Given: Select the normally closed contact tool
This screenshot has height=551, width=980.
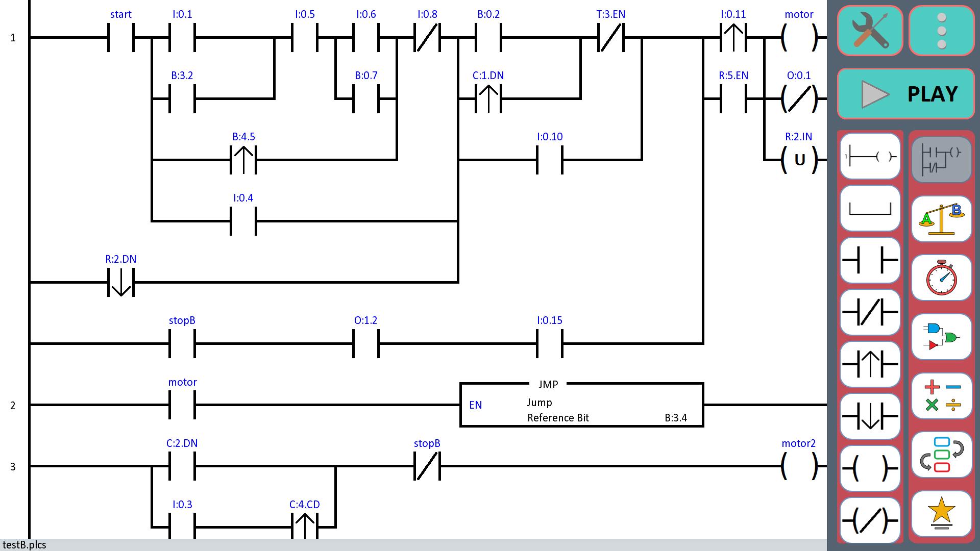Looking at the screenshot, I should 870,312.
